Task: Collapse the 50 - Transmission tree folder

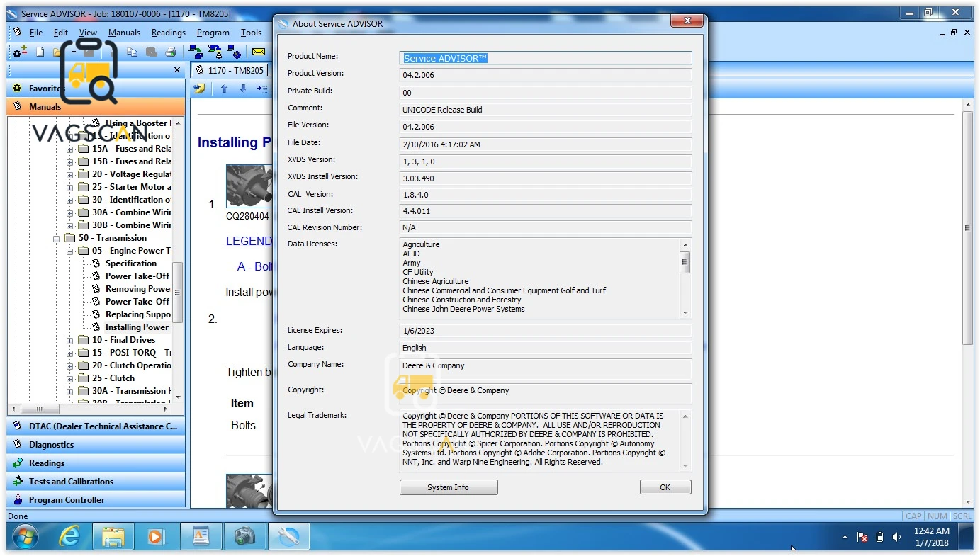Action: [x=57, y=238]
